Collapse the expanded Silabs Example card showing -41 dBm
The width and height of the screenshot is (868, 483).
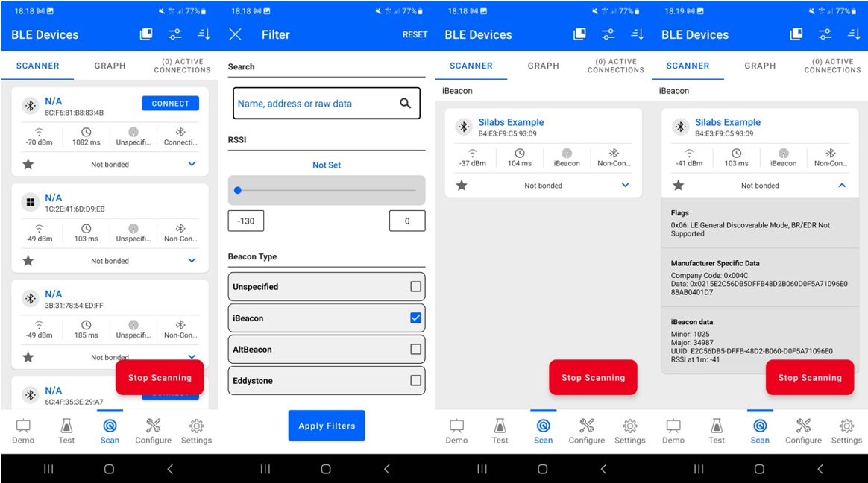(842, 186)
